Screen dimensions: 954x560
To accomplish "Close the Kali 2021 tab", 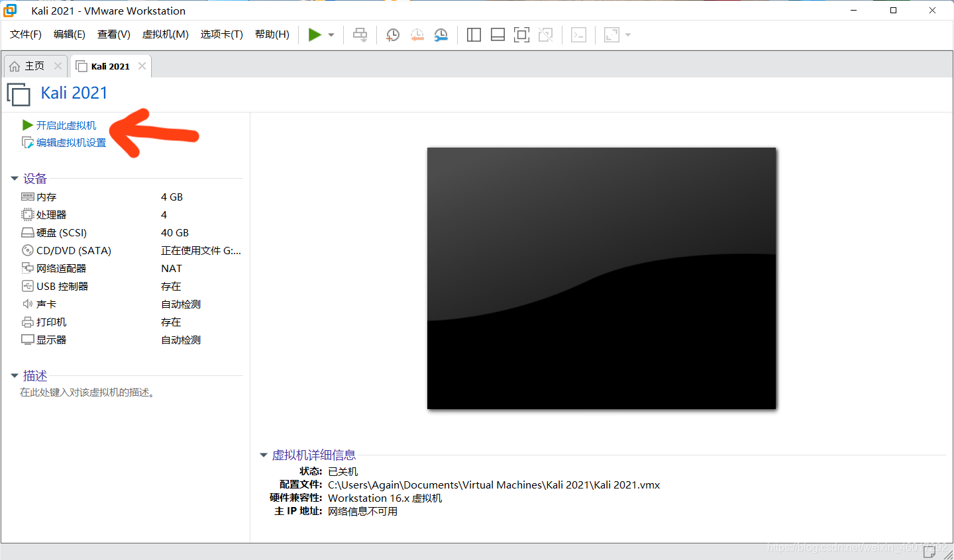I will (142, 66).
